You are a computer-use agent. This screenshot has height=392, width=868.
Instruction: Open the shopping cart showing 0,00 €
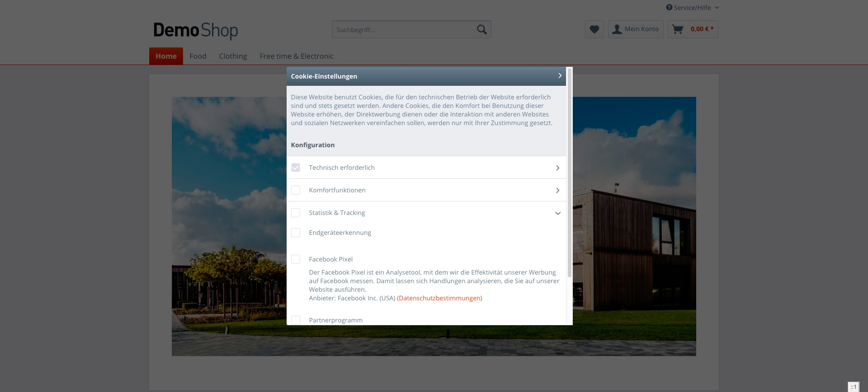(693, 29)
